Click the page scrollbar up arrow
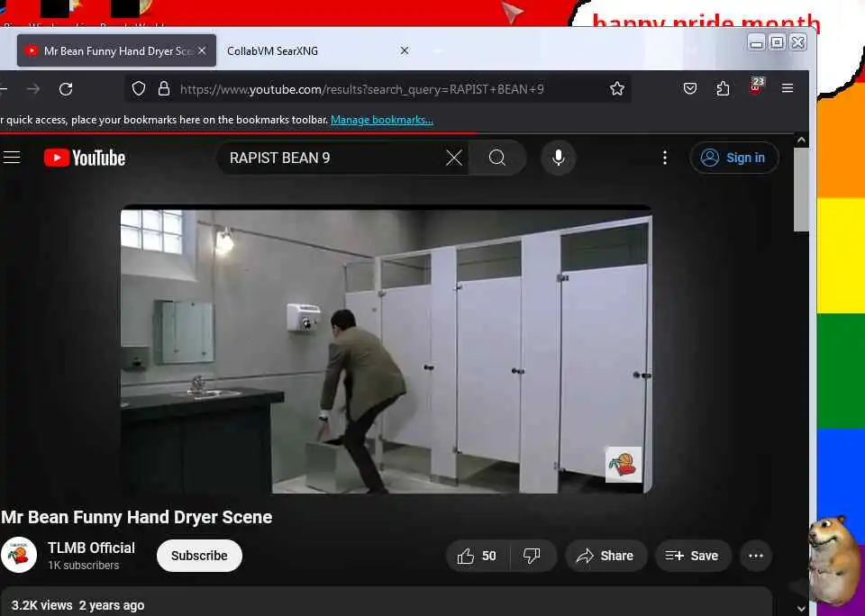 [801, 140]
